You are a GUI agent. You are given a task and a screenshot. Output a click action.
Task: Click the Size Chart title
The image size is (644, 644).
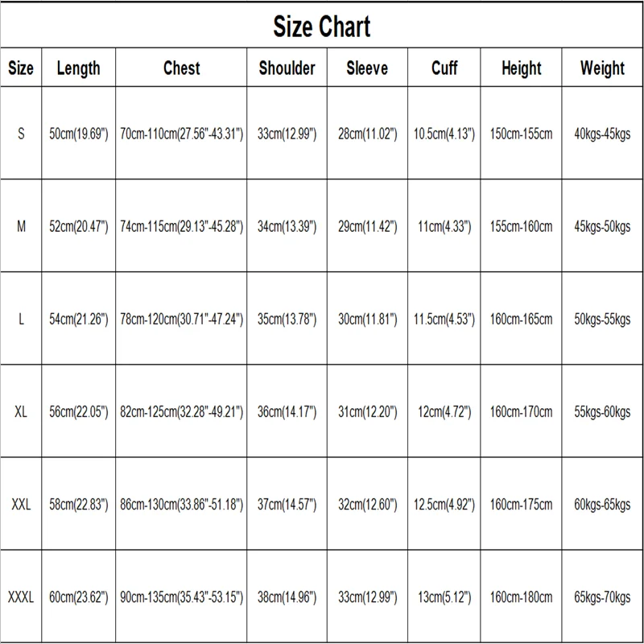pyautogui.click(x=321, y=27)
